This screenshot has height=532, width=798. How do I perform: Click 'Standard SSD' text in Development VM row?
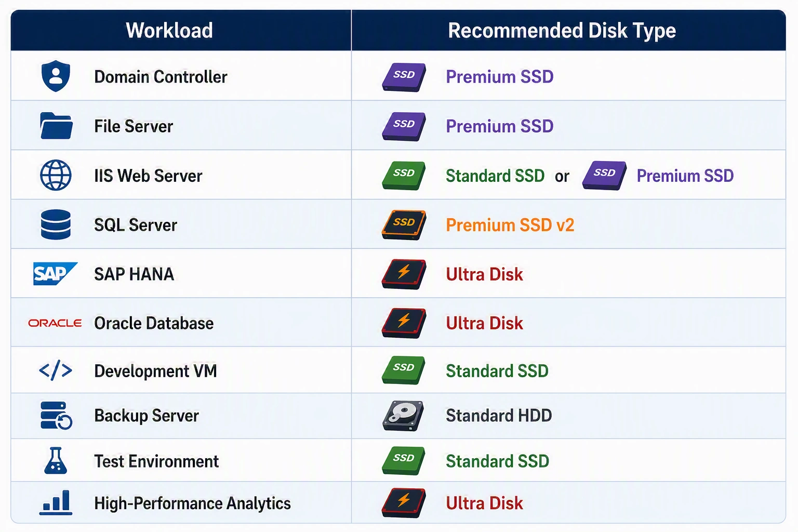coord(497,371)
